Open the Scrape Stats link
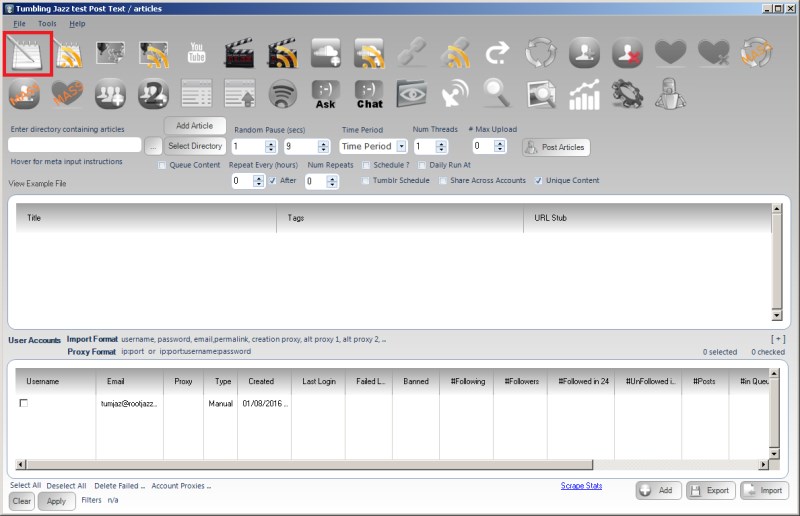The image size is (800, 516). point(581,485)
